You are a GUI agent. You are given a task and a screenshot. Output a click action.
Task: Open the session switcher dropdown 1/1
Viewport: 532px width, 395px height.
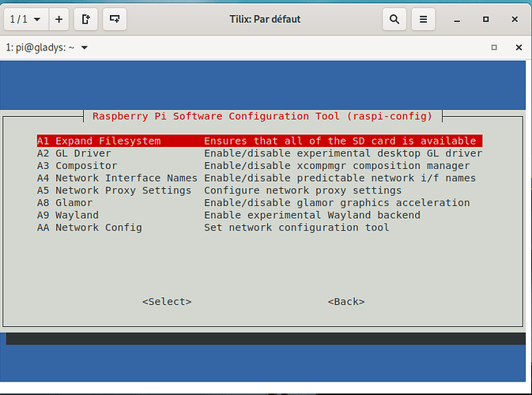(x=26, y=19)
